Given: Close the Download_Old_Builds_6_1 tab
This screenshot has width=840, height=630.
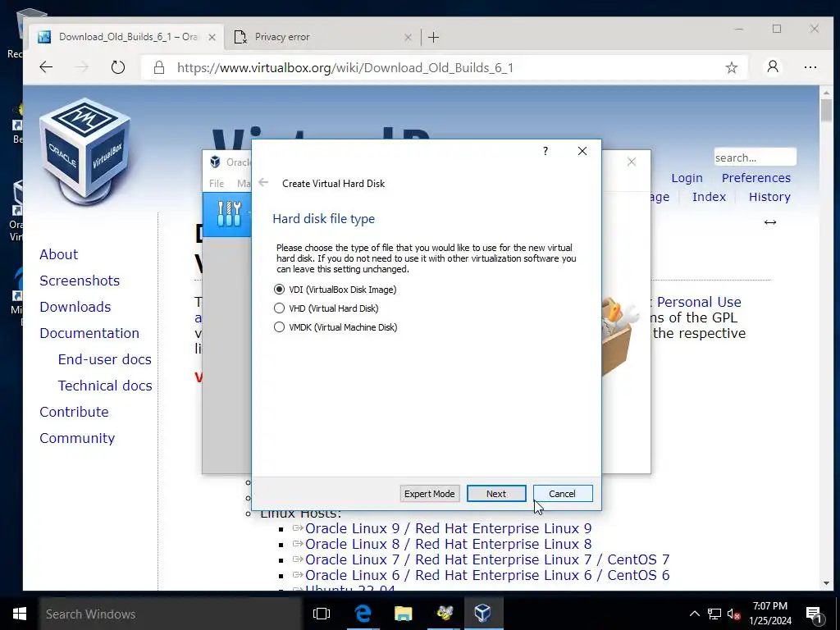Looking at the screenshot, I should click(212, 37).
